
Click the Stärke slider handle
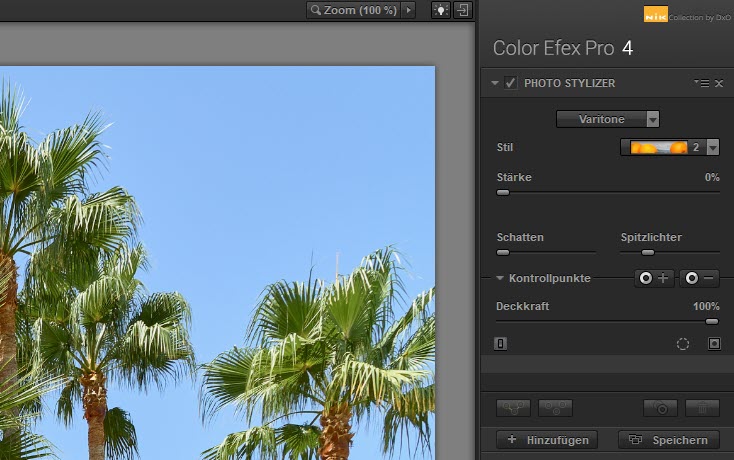coord(503,192)
